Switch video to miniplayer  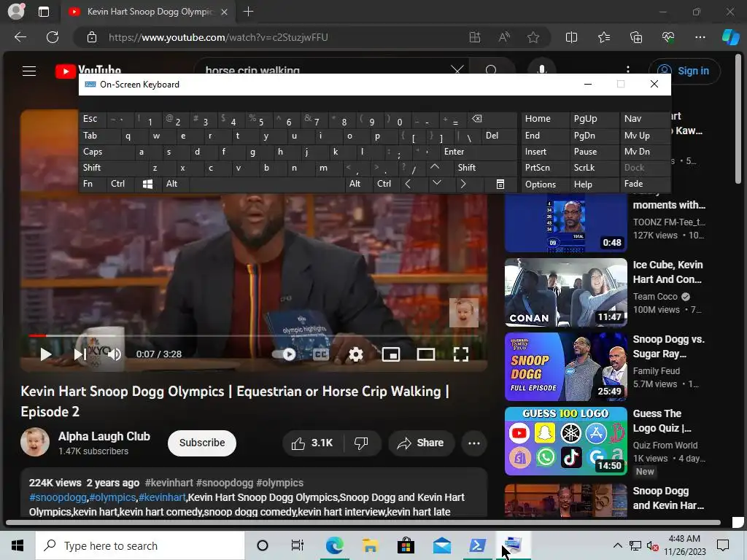(391, 354)
